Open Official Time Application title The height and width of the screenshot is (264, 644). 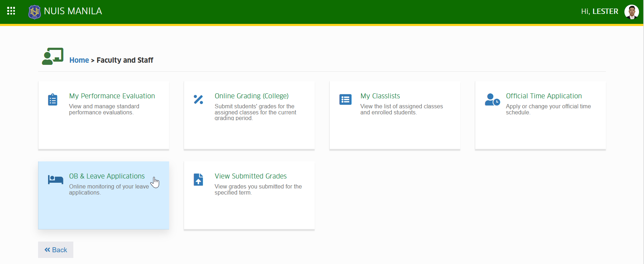tap(544, 96)
